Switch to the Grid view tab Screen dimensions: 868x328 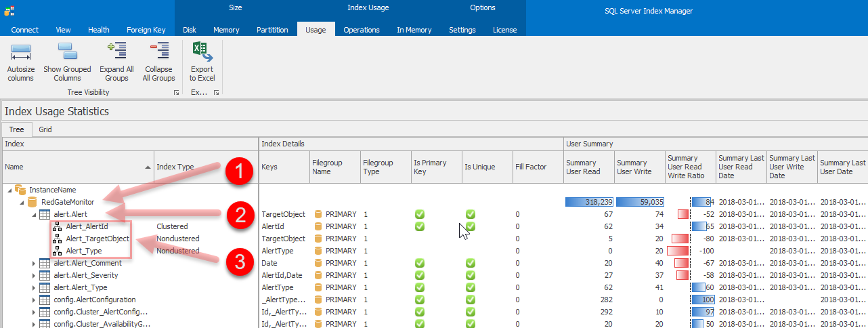coord(45,129)
